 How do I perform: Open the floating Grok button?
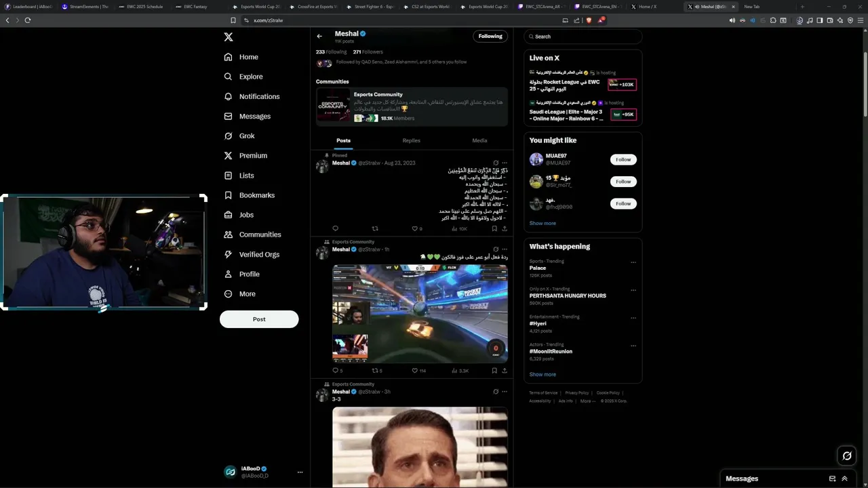pyautogui.click(x=847, y=455)
